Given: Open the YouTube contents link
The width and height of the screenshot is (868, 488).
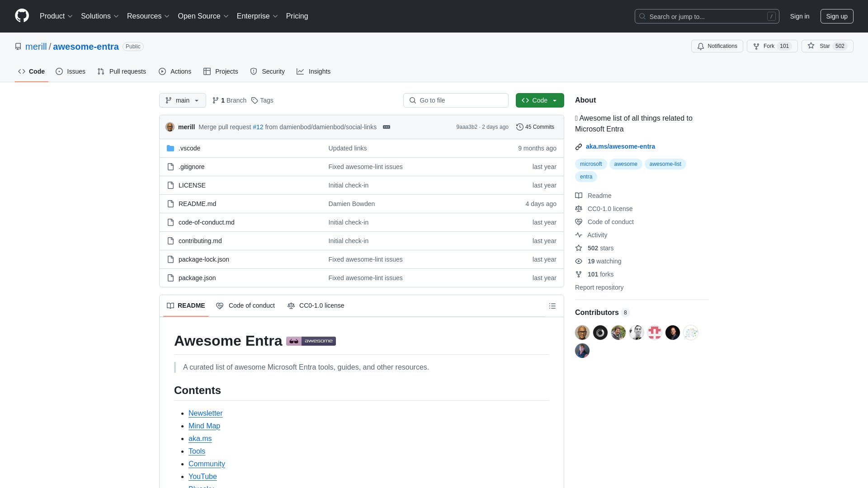Looking at the screenshot, I should click(x=203, y=477).
